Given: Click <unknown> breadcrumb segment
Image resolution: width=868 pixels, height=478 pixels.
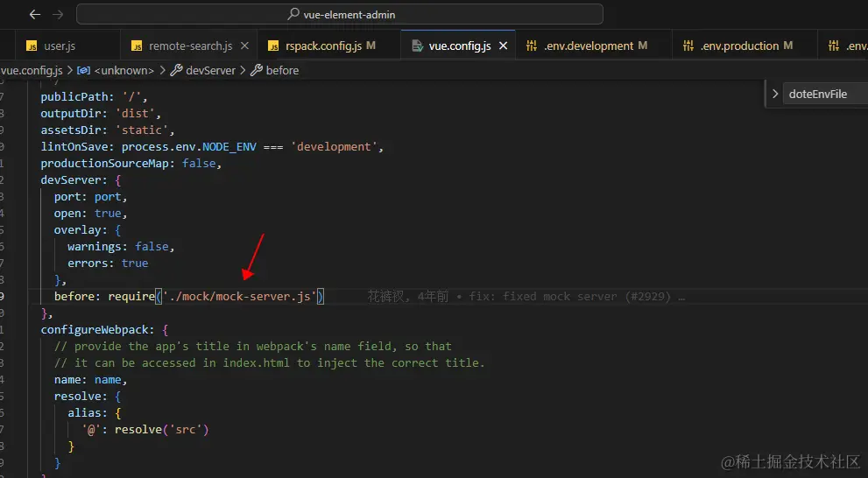Looking at the screenshot, I should tap(124, 70).
